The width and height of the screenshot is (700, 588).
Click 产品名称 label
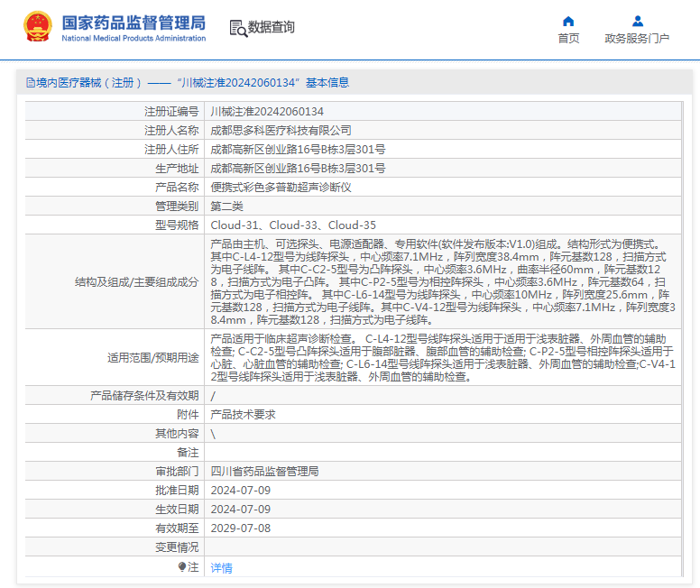pyautogui.click(x=177, y=187)
